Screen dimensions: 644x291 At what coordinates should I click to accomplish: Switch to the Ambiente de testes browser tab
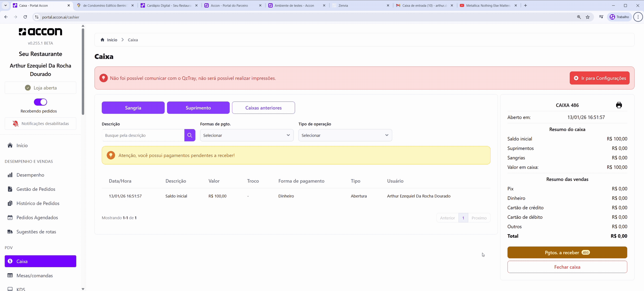click(x=294, y=5)
